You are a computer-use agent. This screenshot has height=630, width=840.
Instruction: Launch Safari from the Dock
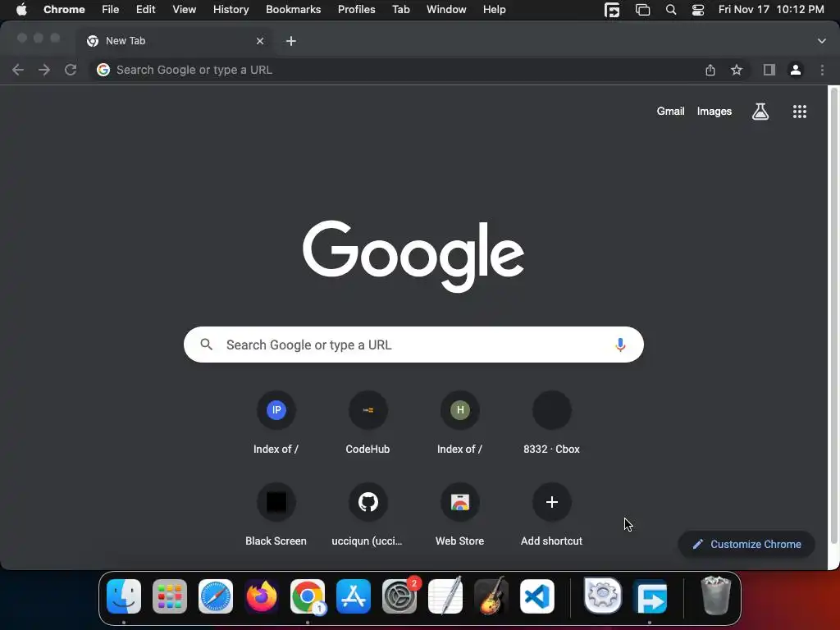216,596
